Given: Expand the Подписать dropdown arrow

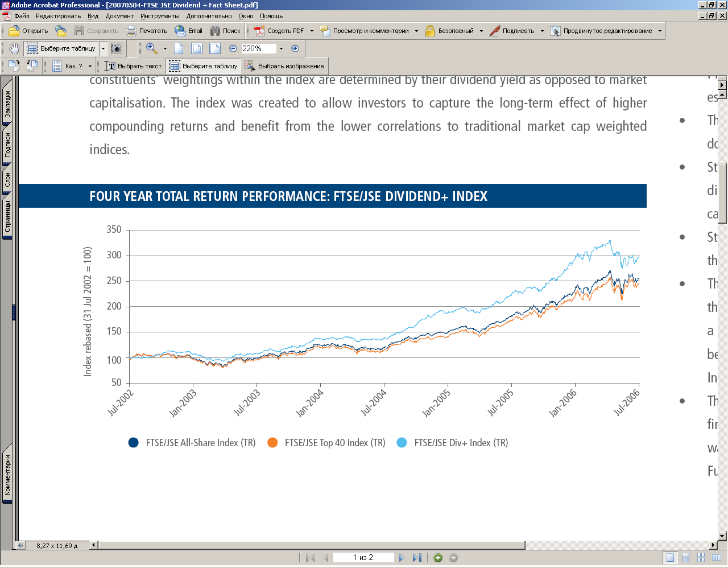Looking at the screenshot, I should click(x=542, y=31).
